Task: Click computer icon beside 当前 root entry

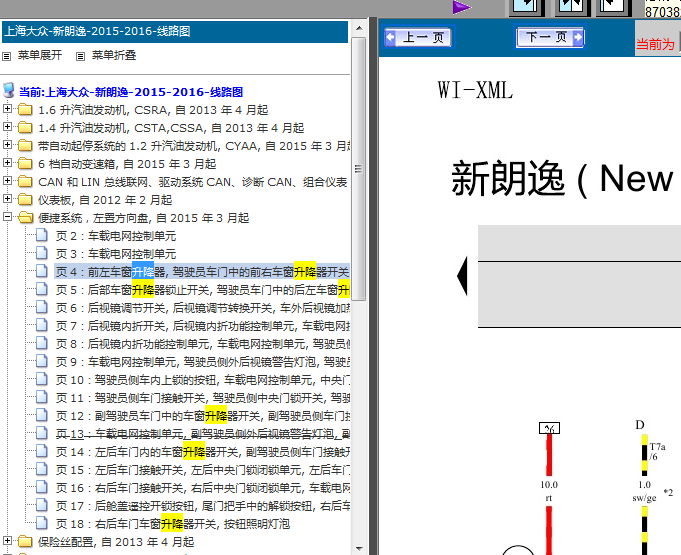Action: [x=9, y=91]
